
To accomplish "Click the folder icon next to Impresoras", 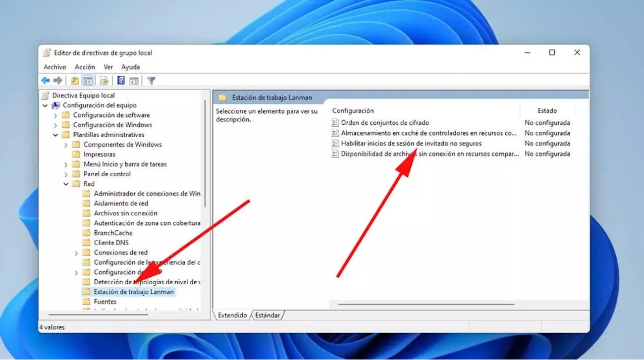I will click(x=76, y=154).
